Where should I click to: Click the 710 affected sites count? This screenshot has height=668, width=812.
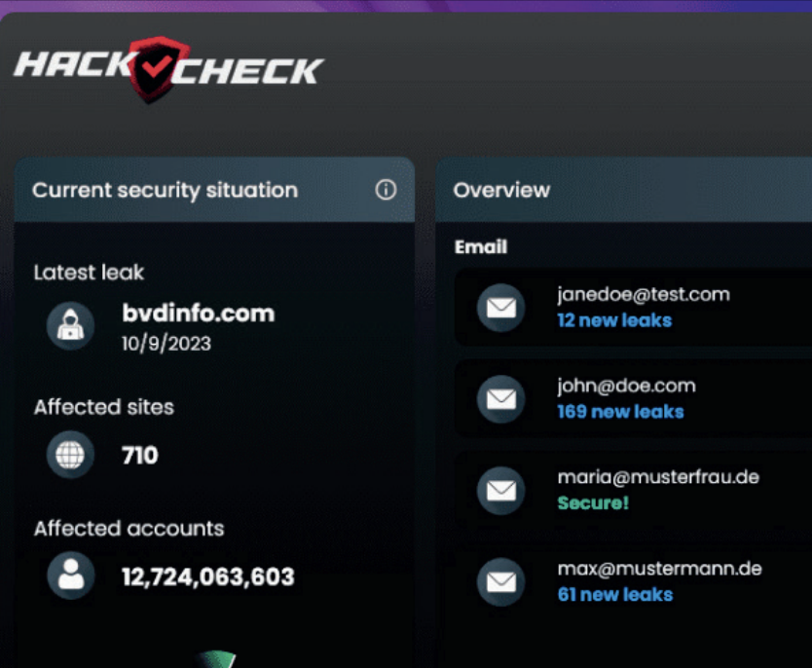[140, 456]
